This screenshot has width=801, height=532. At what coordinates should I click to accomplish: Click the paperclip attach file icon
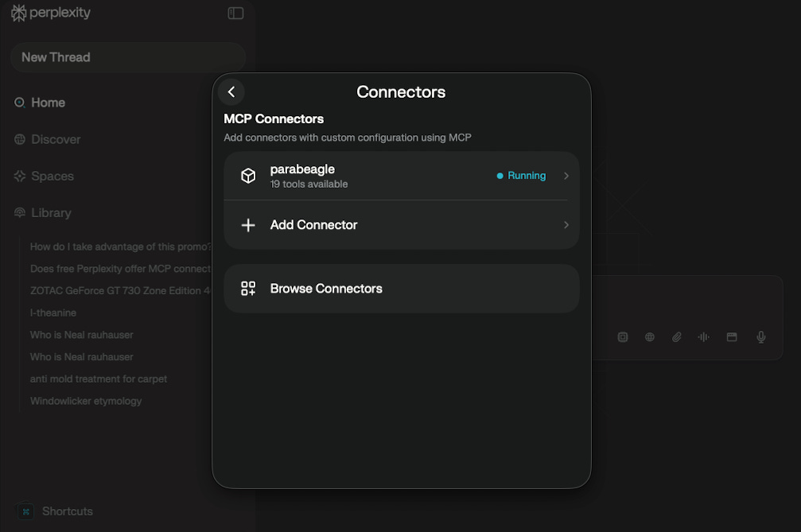click(677, 337)
